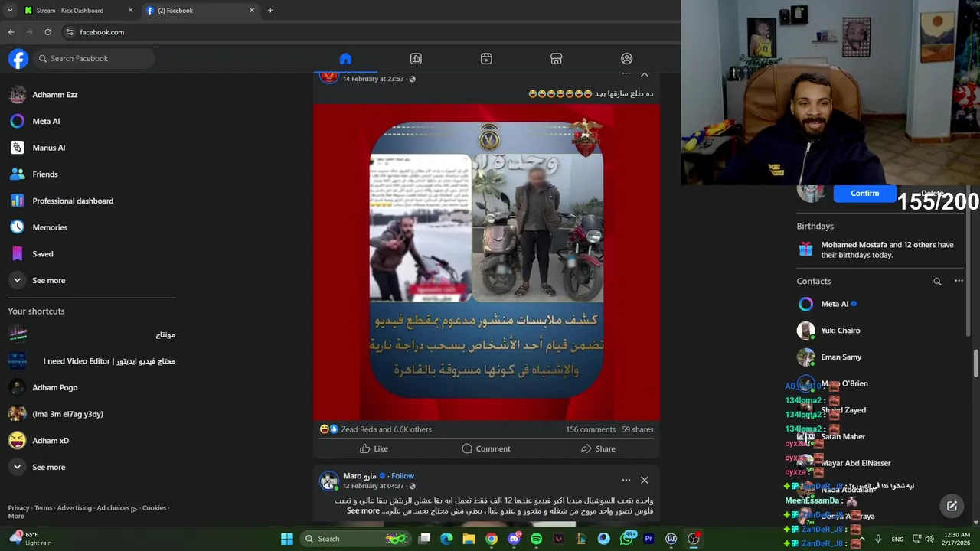This screenshot has width=980, height=551.
Task: Open a new browser tab with plus icon
Action: 270,11
